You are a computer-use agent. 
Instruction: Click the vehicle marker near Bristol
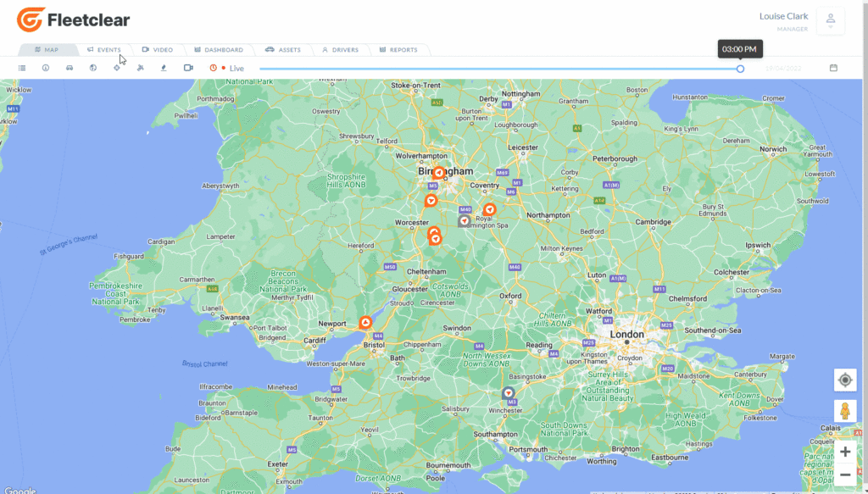click(x=365, y=323)
